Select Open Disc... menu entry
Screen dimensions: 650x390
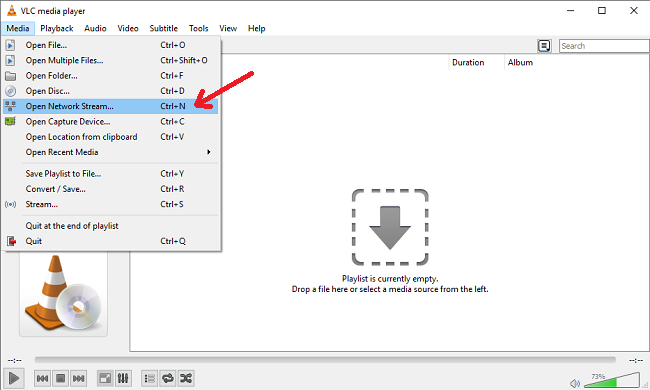click(111, 91)
